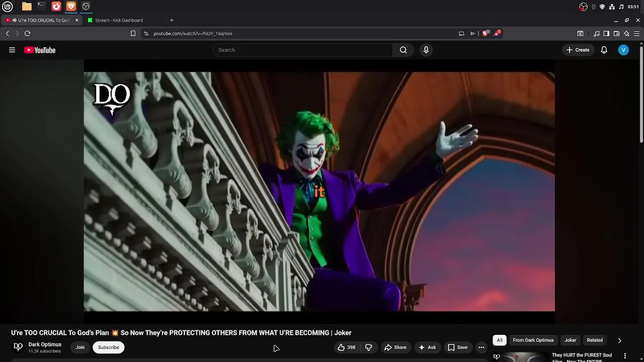This screenshot has width=644, height=362.
Task: Open the Linux Mint start menu
Action: (9, 7)
